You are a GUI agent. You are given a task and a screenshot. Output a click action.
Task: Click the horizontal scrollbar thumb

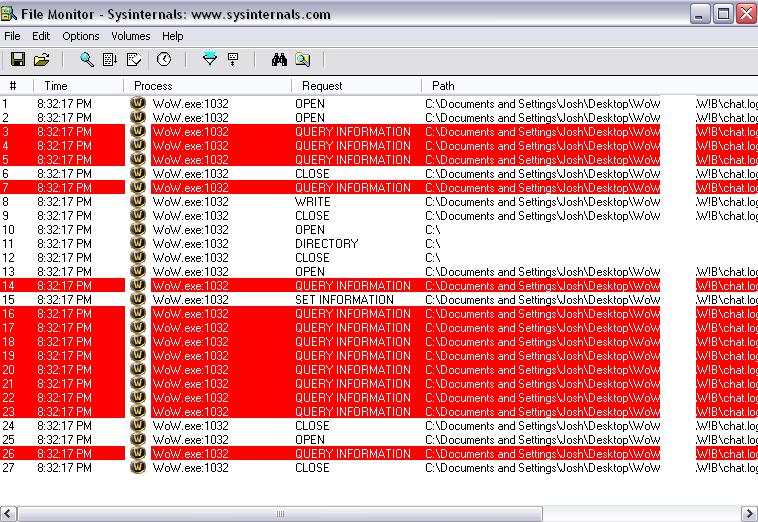[x=280, y=513]
